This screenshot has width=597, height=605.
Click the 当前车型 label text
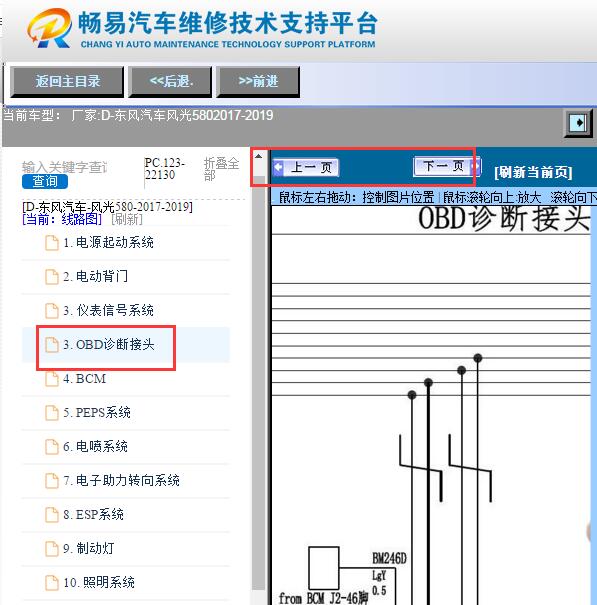(x=31, y=115)
